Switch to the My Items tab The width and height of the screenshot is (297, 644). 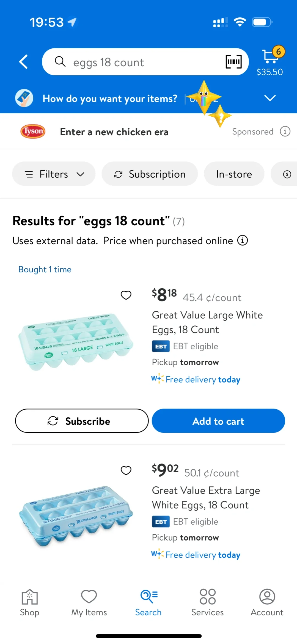(x=89, y=603)
